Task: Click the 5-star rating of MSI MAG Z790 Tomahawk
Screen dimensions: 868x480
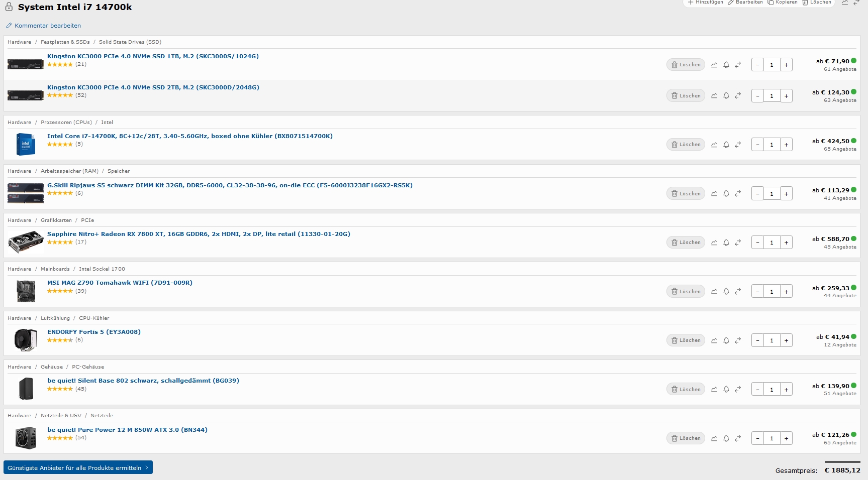Action: (x=60, y=291)
